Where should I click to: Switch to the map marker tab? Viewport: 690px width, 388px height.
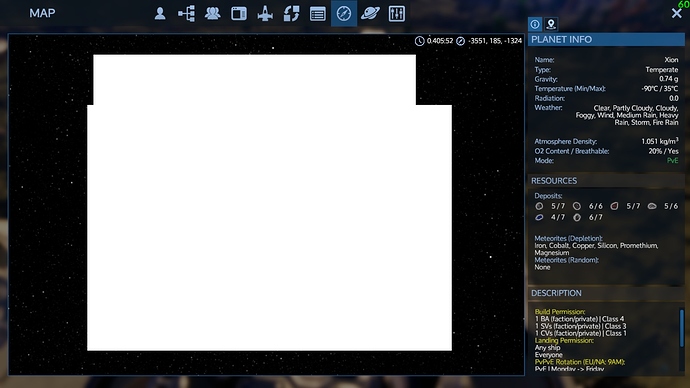coord(551,24)
